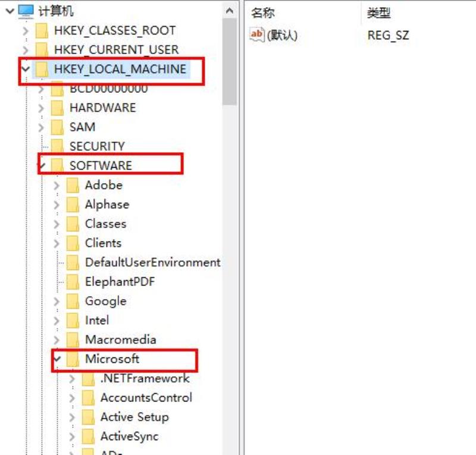Image resolution: width=476 pixels, height=455 pixels.
Task: Click the (默认) string value icon
Action: pos(257,35)
